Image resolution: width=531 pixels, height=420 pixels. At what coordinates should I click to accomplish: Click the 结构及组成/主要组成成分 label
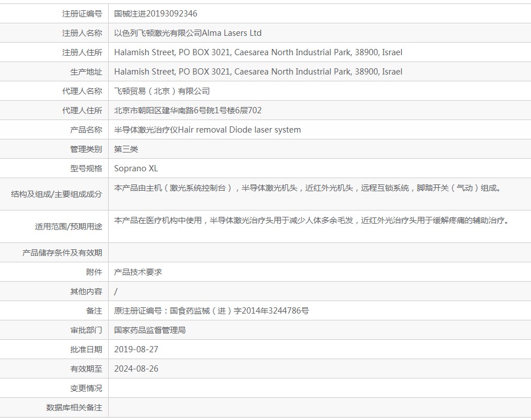click(56, 194)
